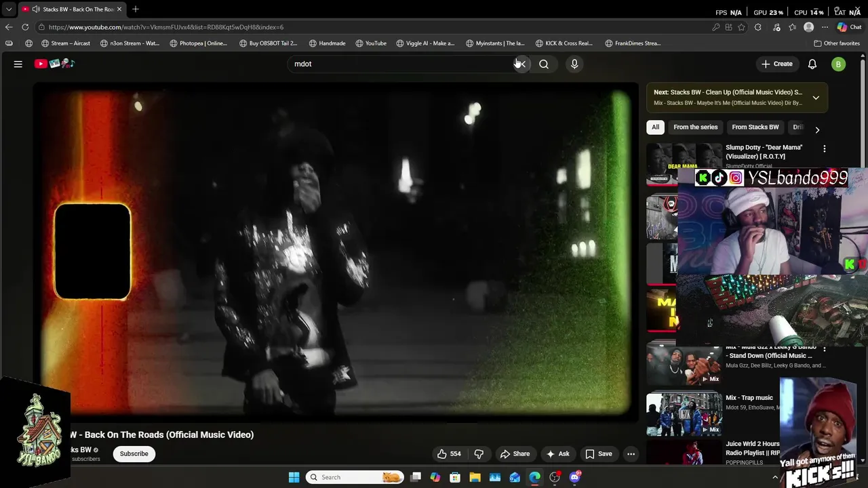This screenshot has height=488, width=868.
Task: Open options for Slump Dotty video
Action: [x=825, y=148]
